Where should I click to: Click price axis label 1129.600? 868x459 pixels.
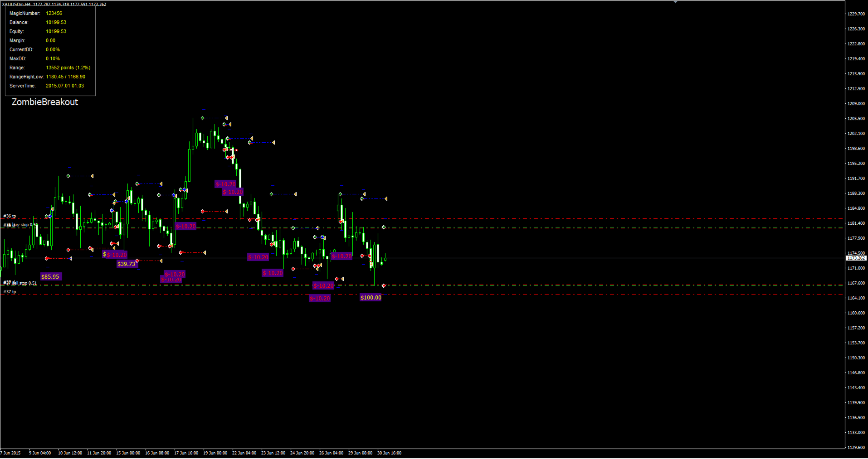856,447
